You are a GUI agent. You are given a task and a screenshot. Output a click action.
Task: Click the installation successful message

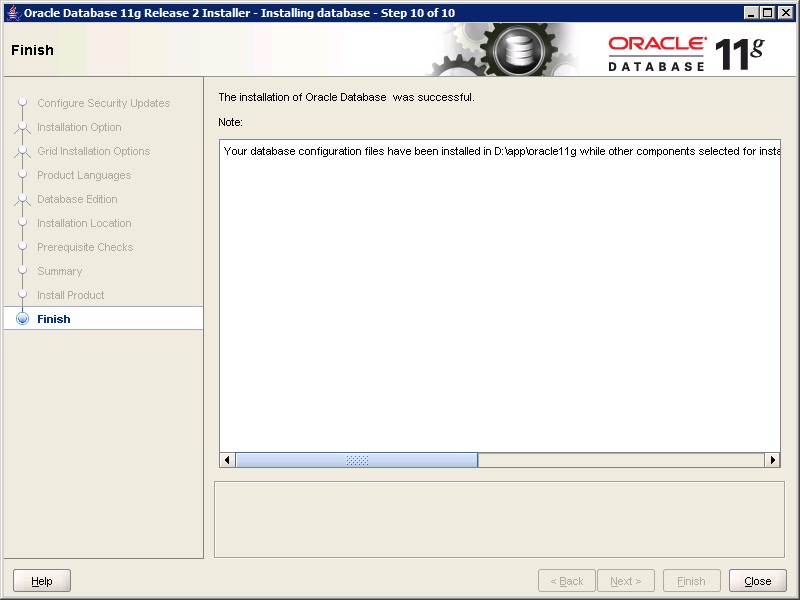(x=346, y=97)
